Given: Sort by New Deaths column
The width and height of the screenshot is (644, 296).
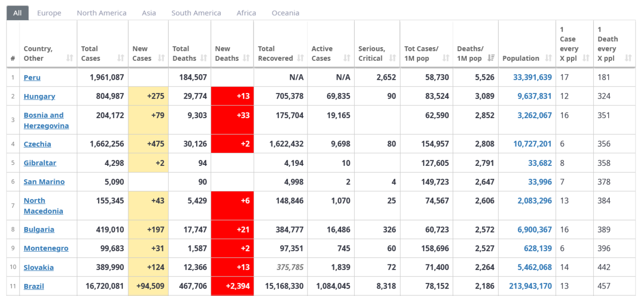Looking at the screenshot, I should point(245,58).
